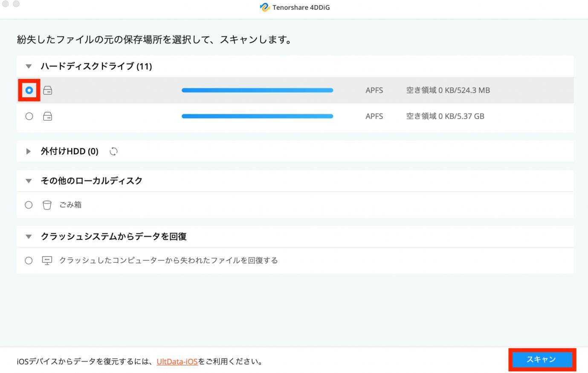Expand the 外付けHDD section
This screenshot has height=373, width=588.
click(28, 151)
